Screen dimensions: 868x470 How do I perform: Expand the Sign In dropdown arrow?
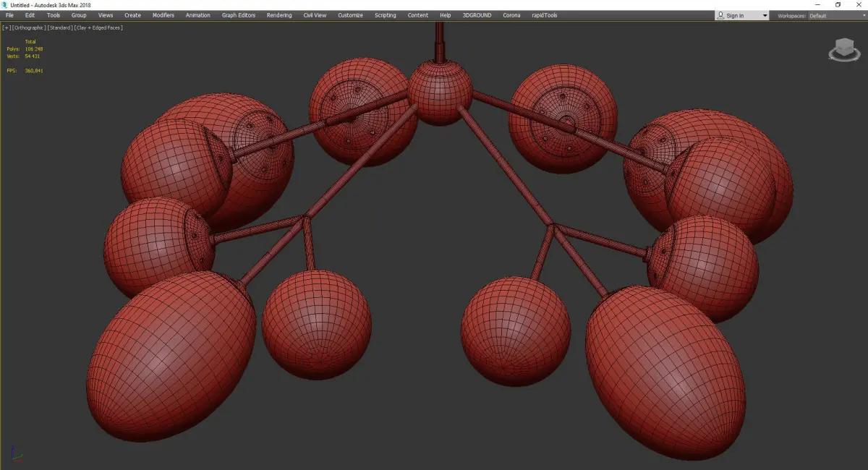pyautogui.click(x=765, y=16)
